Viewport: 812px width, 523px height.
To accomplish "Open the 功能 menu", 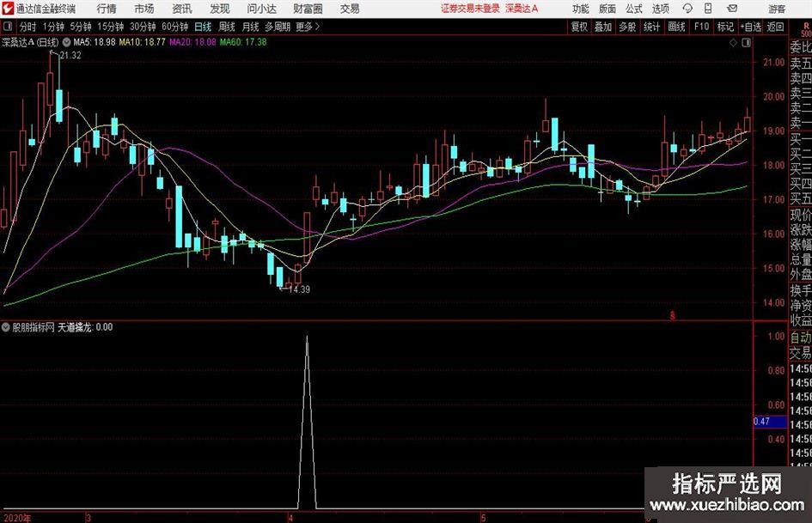I will coord(581,9).
